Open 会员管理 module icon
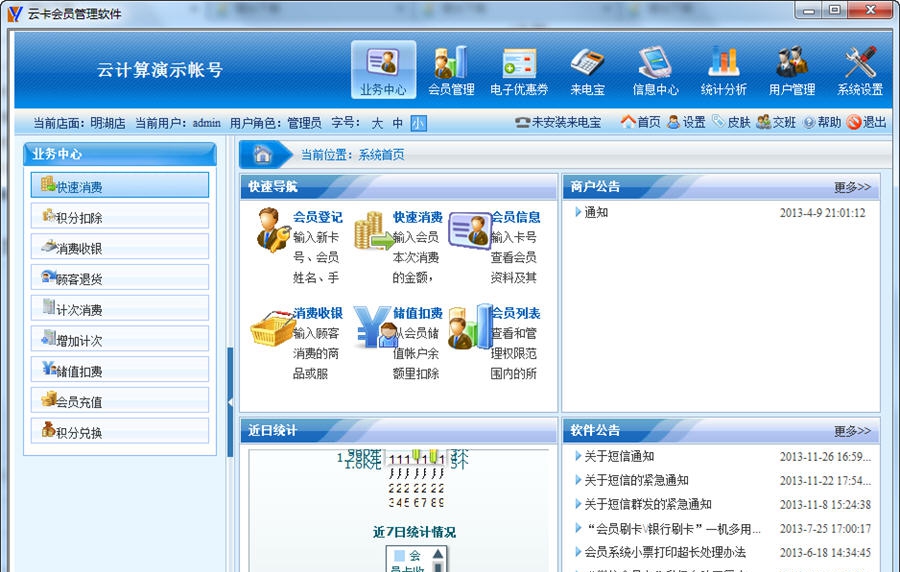Viewport: 900px width, 572px height. click(x=451, y=70)
